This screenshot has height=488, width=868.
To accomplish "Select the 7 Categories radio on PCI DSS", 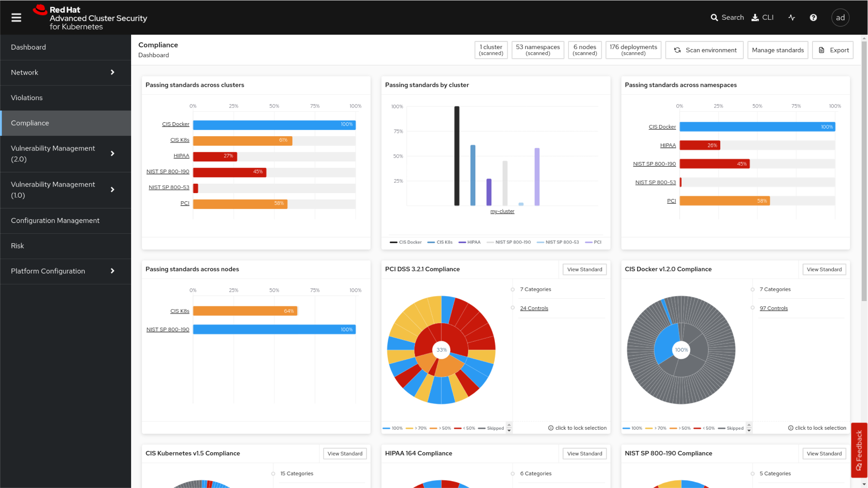I will tap(512, 289).
